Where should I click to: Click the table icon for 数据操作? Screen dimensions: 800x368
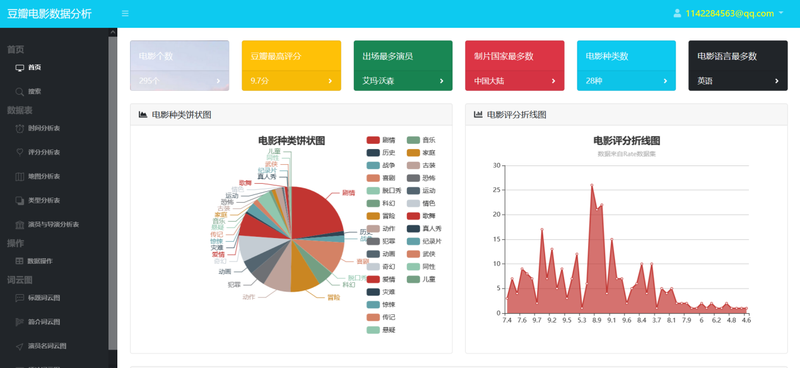coord(19,261)
